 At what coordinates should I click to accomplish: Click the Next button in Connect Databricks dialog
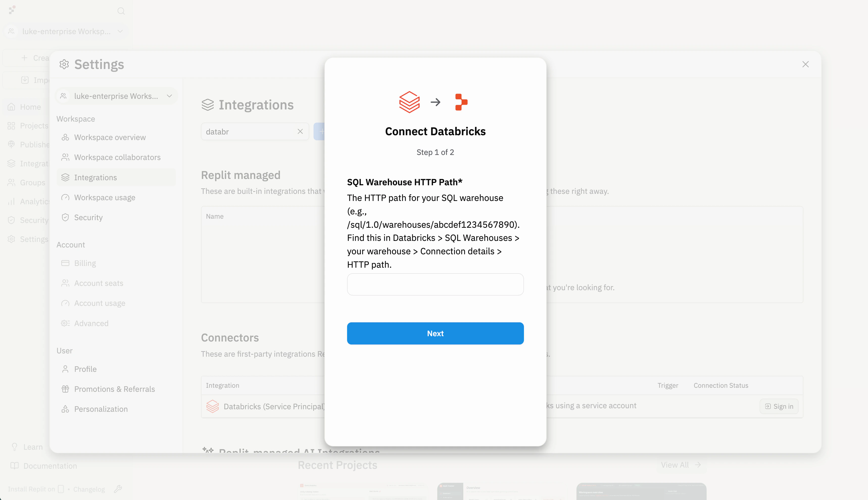pyautogui.click(x=435, y=333)
